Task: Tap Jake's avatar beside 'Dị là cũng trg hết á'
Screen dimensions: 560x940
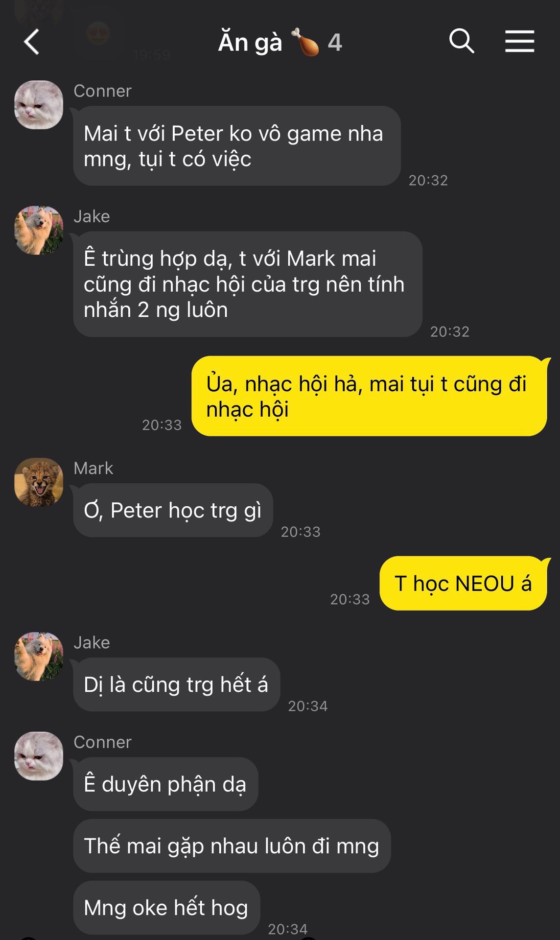Action: point(39,656)
